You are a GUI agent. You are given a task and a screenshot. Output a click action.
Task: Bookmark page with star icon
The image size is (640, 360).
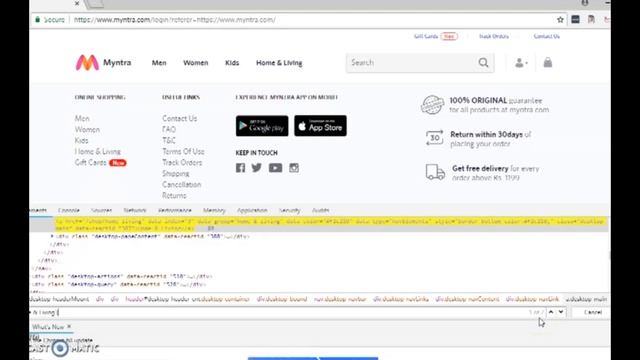click(x=560, y=20)
